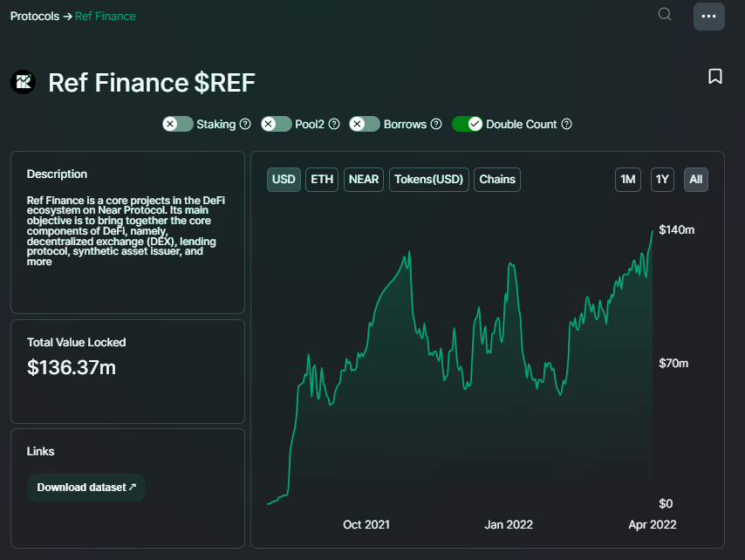Click the Apr 2022 axis label

pos(653,524)
